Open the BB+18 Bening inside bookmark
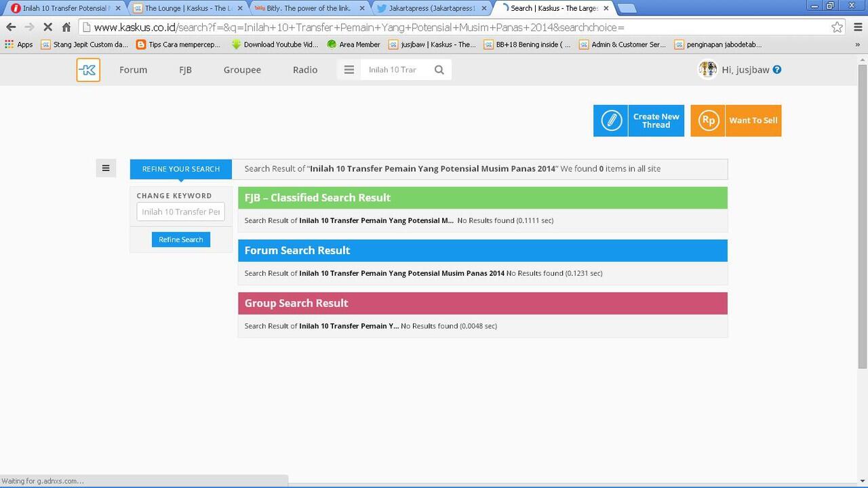Image resolution: width=868 pixels, height=488 pixels. pos(528,45)
